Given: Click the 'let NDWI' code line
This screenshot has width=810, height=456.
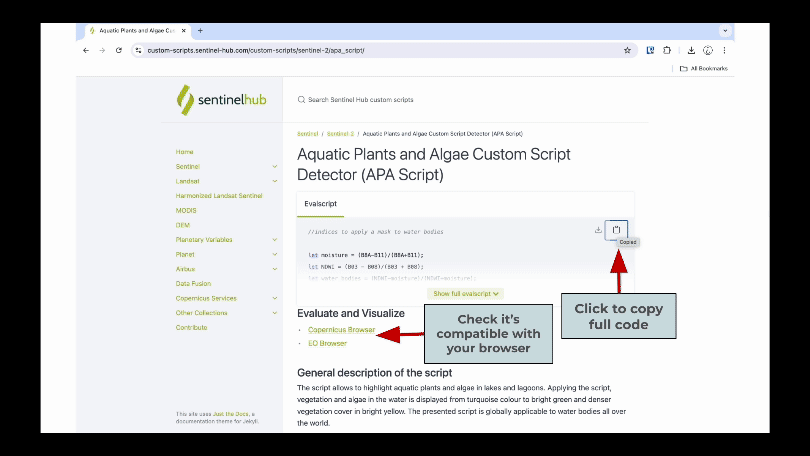Looking at the screenshot, I should tap(366, 267).
